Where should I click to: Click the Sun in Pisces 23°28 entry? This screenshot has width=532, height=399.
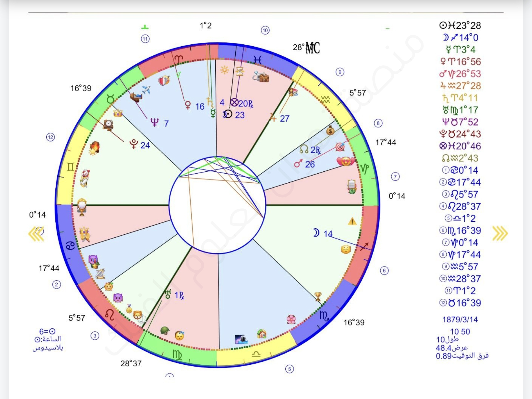(460, 26)
